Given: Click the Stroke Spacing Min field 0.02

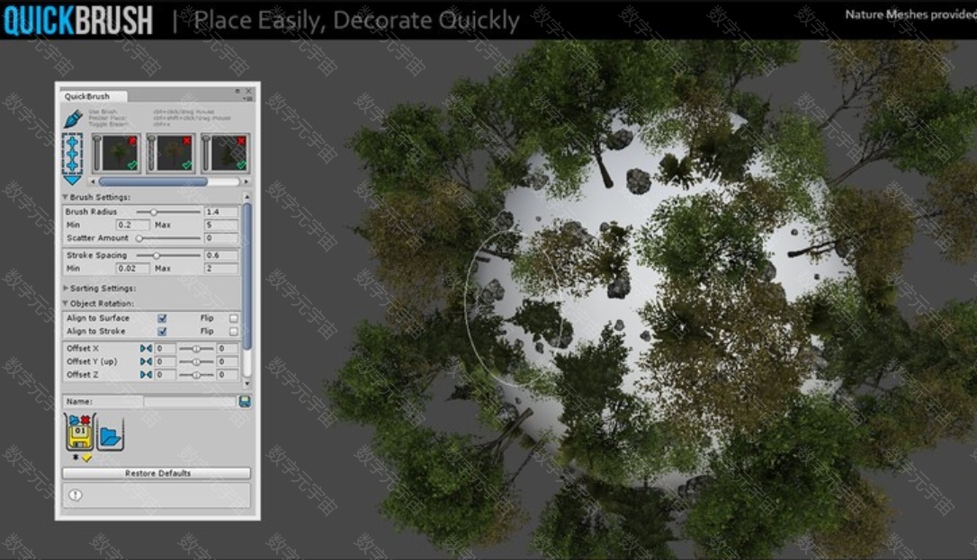Looking at the screenshot, I should (132, 268).
